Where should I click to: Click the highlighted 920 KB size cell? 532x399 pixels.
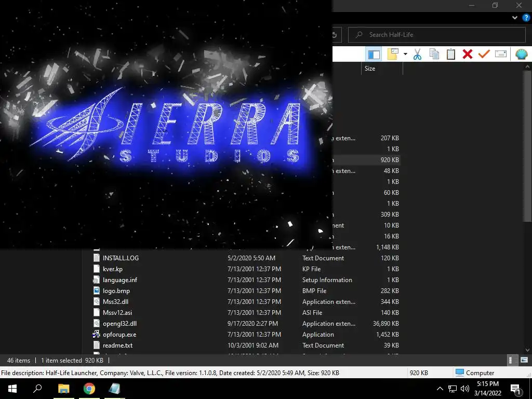click(x=390, y=160)
